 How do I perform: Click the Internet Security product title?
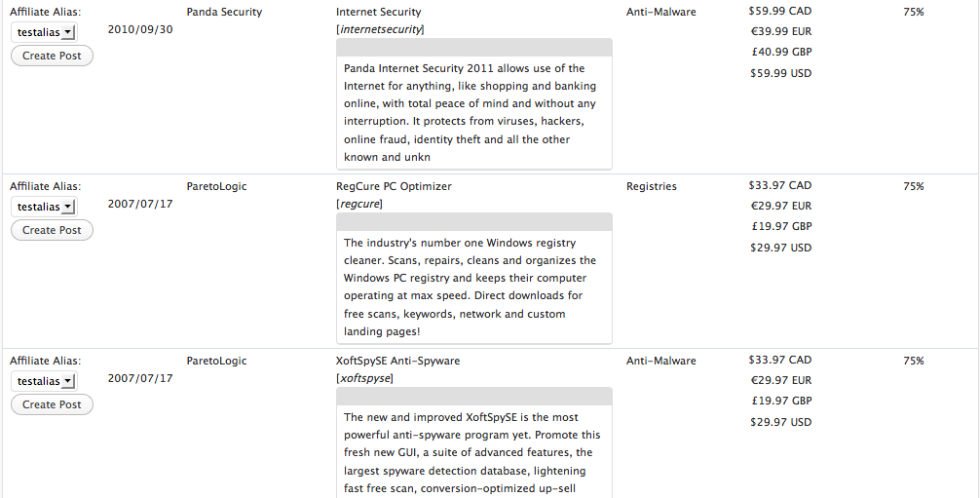pyautogui.click(x=379, y=12)
